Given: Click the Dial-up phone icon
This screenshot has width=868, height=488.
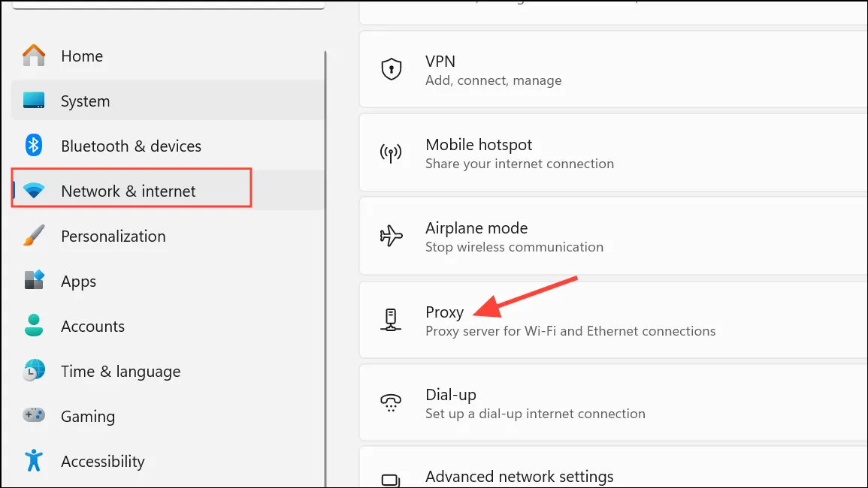Looking at the screenshot, I should tap(391, 403).
